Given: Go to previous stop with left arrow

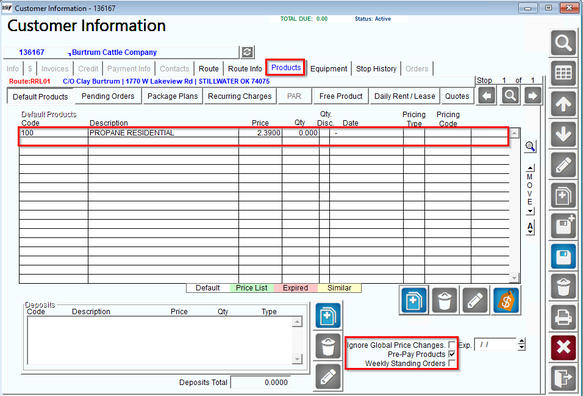Looking at the screenshot, I should [487, 96].
